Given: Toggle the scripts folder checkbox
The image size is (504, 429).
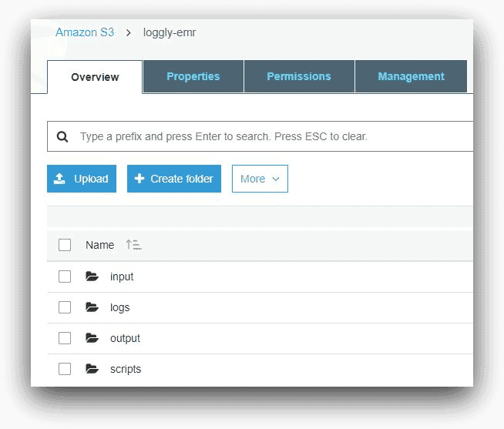Looking at the screenshot, I should [x=65, y=369].
